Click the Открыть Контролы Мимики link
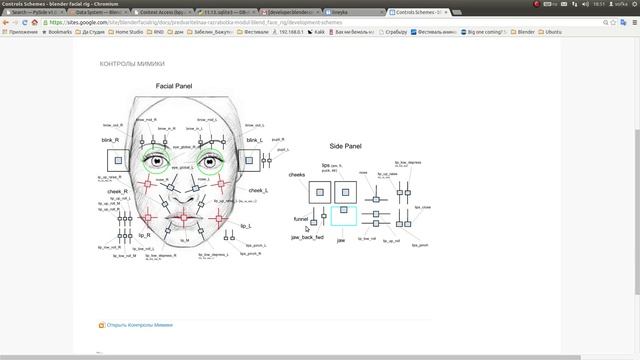This screenshot has width=640, height=360. (x=140, y=325)
